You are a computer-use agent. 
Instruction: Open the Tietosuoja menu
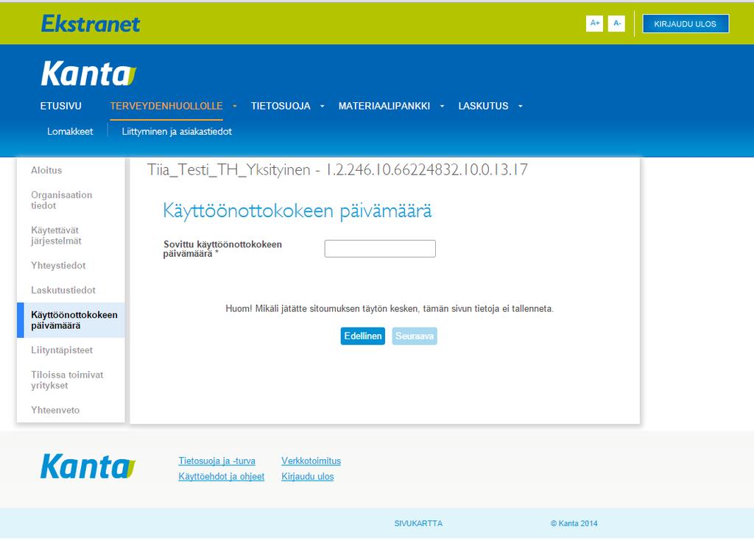coord(281,106)
